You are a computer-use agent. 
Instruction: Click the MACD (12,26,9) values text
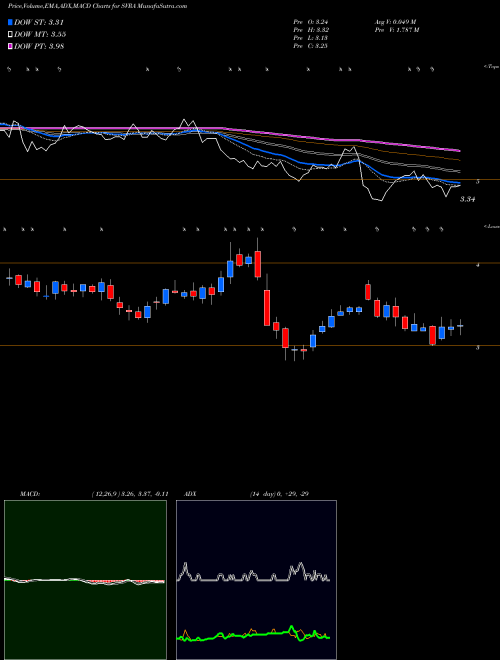tap(130, 494)
